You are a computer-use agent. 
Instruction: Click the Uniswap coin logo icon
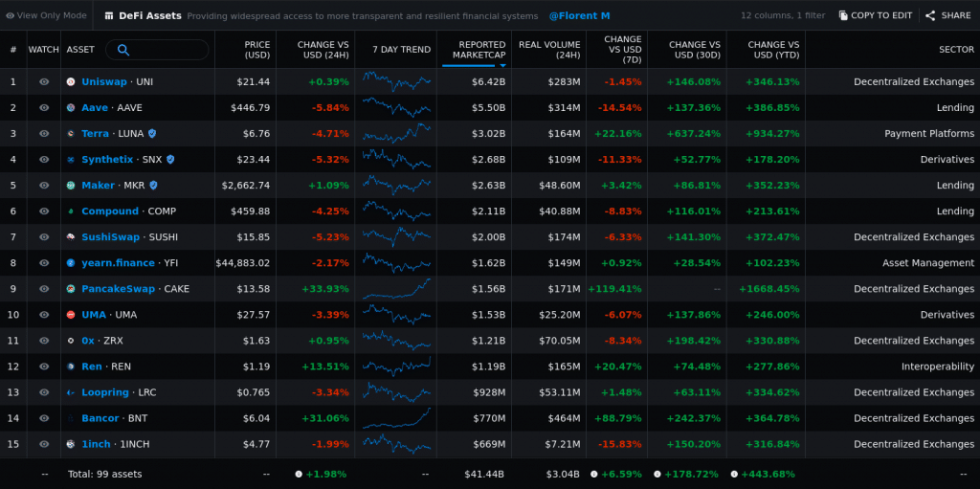click(71, 82)
